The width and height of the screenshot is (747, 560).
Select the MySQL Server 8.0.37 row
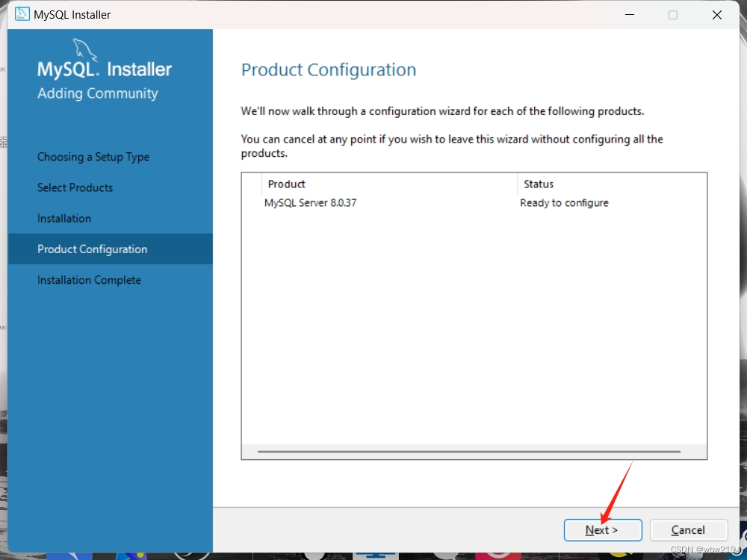point(474,203)
